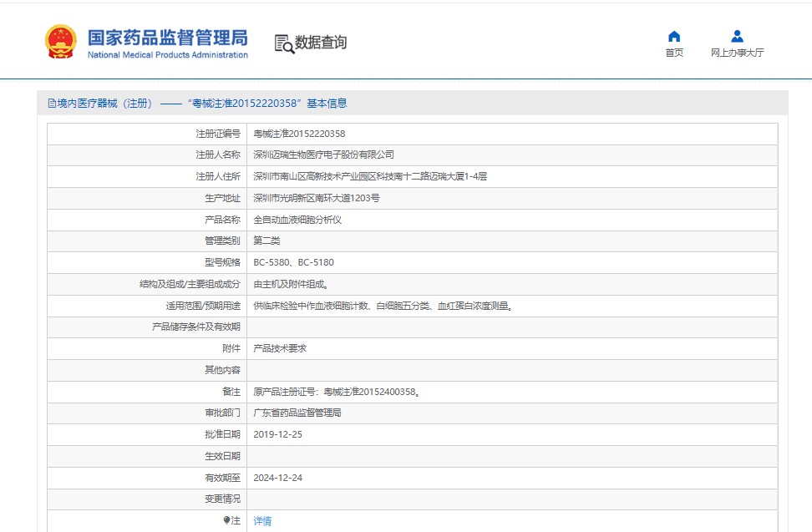Click the product name 全自动血液细胞分析仪
Viewport: 812px width, 532px height.
(x=297, y=220)
